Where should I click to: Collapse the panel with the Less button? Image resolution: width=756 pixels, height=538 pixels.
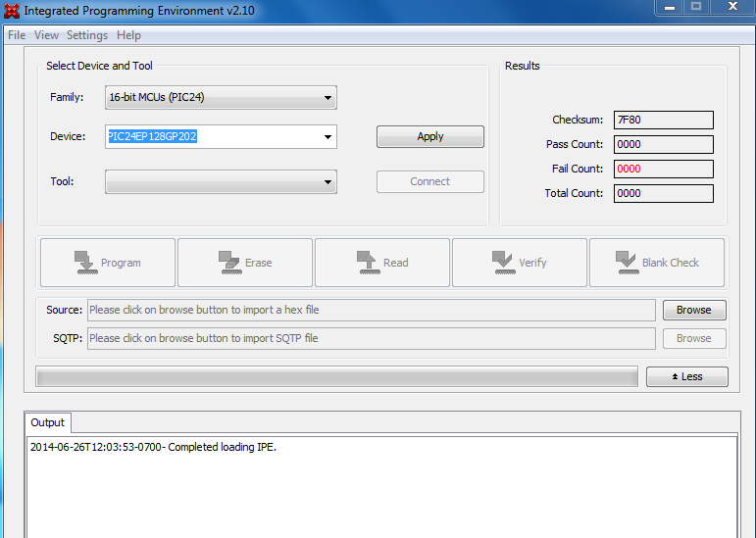tap(687, 376)
